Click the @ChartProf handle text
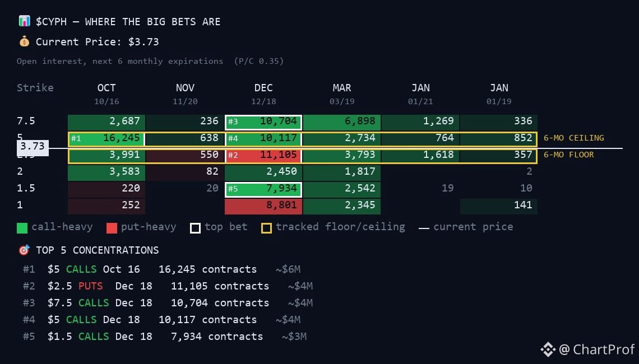The image size is (639, 364). tap(596, 349)
